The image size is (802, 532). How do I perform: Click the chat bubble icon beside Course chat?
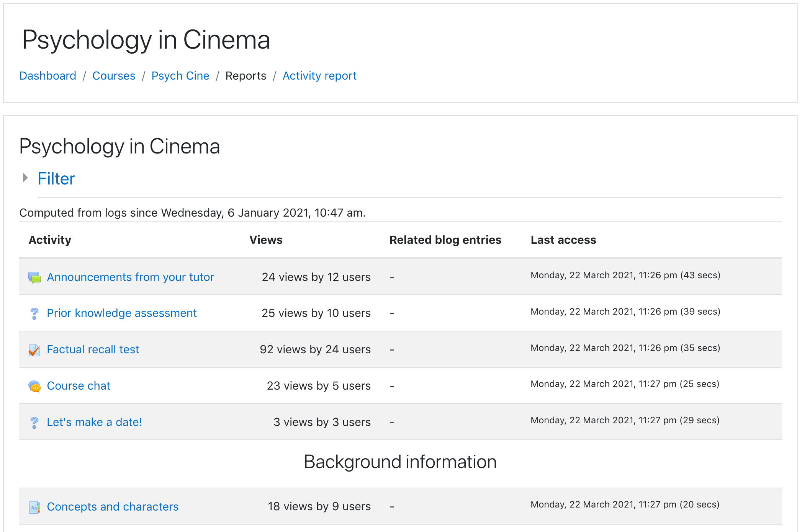(34, 386)
